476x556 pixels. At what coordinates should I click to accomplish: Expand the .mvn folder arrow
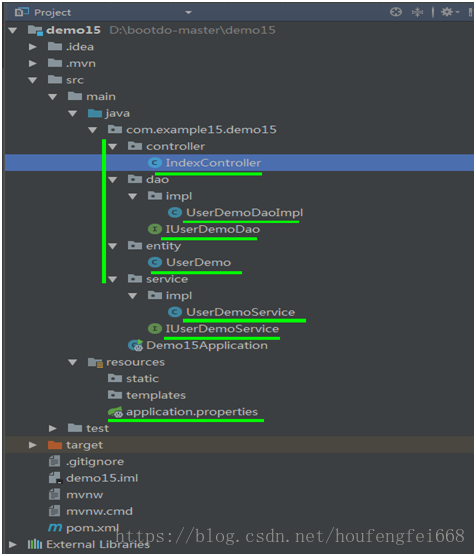[33, 63]
